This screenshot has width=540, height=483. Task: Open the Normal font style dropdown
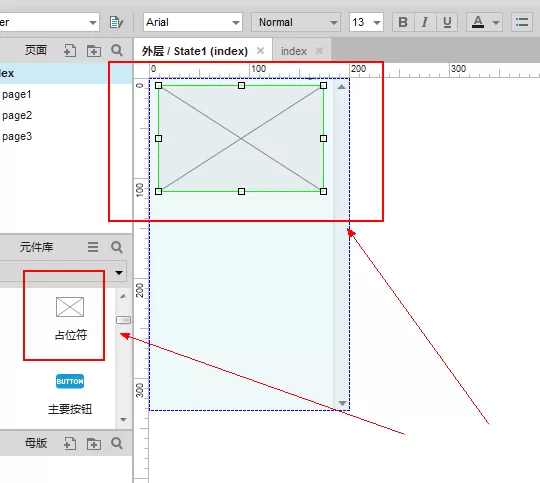pyautogui.click(x=296, y=22)
